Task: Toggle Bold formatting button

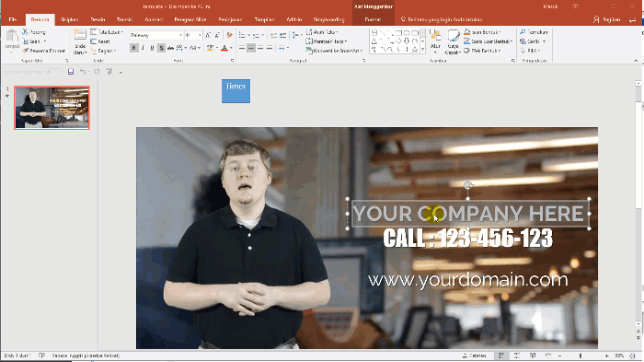Action: 134,48
